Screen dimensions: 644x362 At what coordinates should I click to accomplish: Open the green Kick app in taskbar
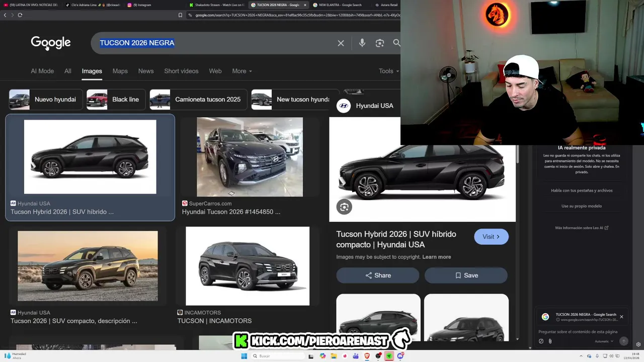pos(389,356)
